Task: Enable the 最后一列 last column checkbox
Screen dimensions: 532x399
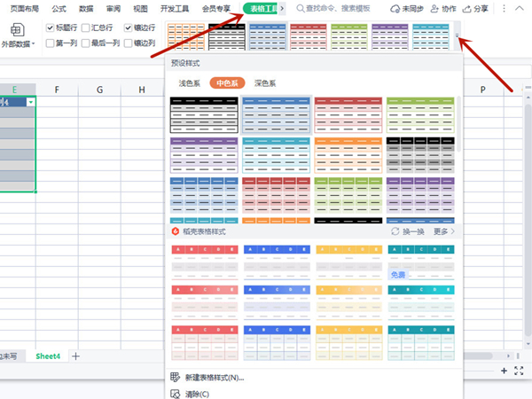Action: click(86, 42)
